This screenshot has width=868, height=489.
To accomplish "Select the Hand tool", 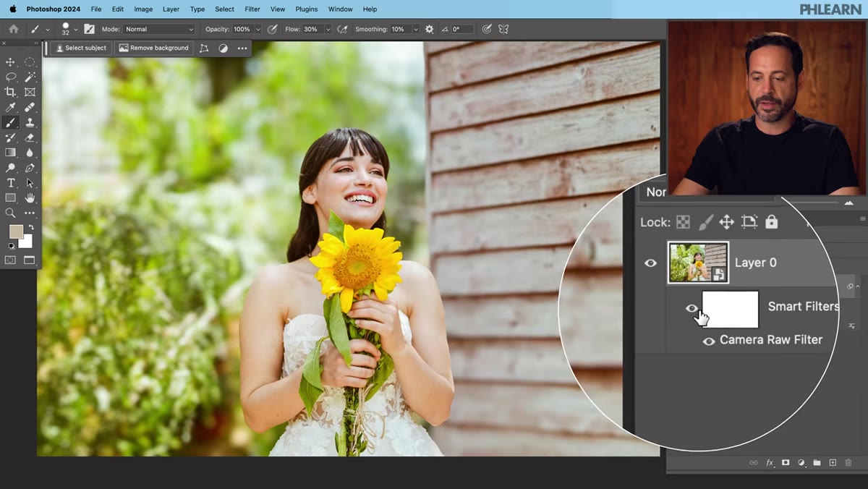I will tap(30, 197).
